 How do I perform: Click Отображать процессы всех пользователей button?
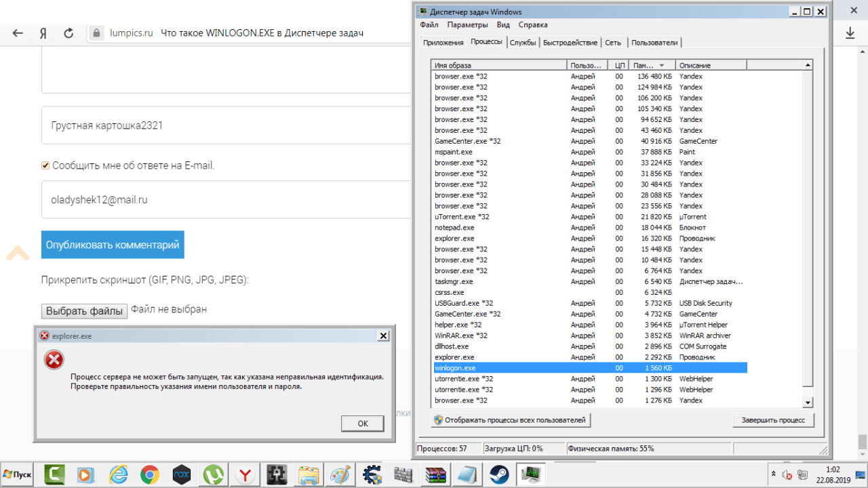click(511, 420)
